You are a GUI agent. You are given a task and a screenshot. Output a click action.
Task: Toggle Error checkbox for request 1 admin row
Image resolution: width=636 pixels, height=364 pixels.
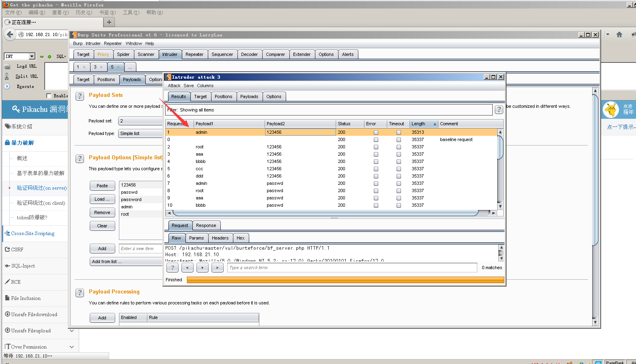click(x=376, y=133)
